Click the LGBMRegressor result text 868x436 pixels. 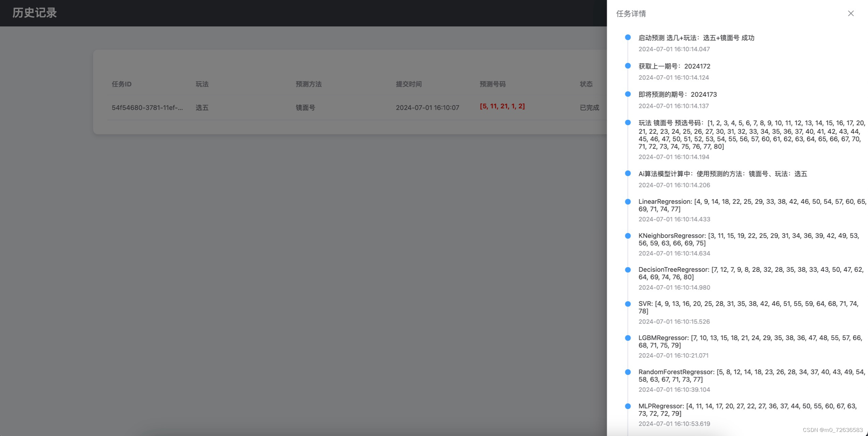click(x=750, y=341)
